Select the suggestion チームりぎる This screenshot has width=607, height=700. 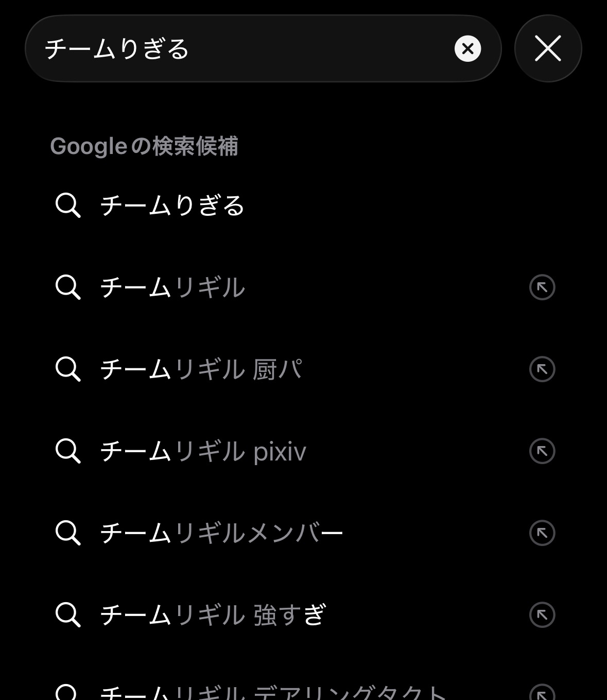pyautogui.click(x=172, y=206)
